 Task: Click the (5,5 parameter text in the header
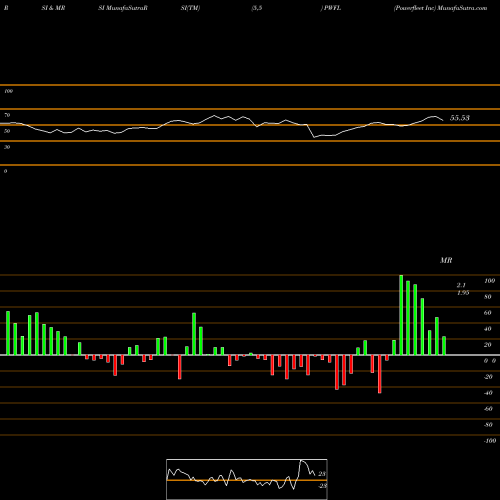[257, 8]
